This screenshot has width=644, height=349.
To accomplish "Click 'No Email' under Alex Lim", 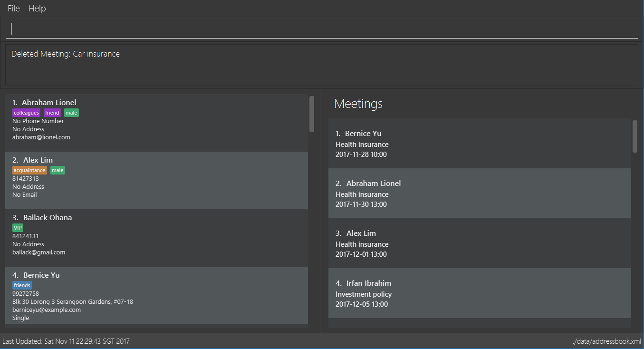I will click(25, 195).
